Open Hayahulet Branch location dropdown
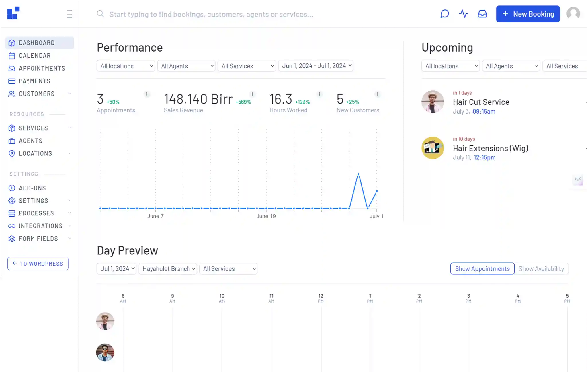This screenshot has width=588, height=372. 168,269
